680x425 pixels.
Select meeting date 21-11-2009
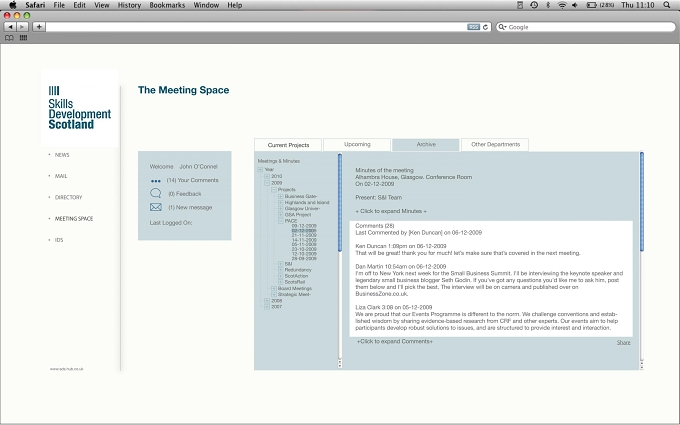[304, 235]
